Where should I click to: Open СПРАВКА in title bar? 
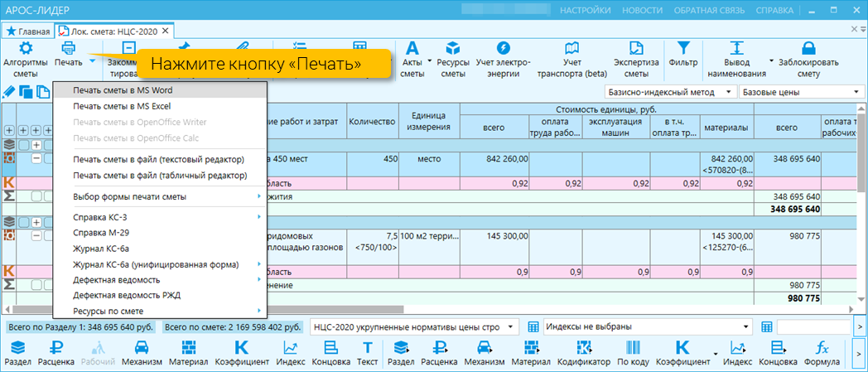[774, 10]
